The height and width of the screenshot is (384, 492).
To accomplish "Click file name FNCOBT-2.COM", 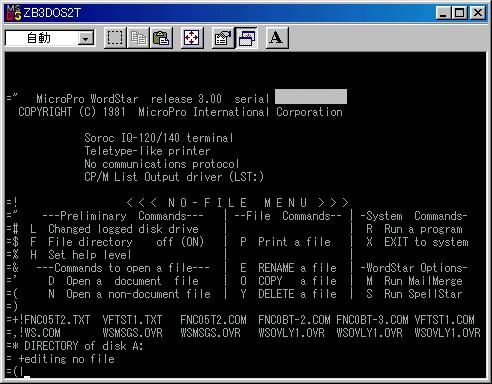I will click(294, 320).
